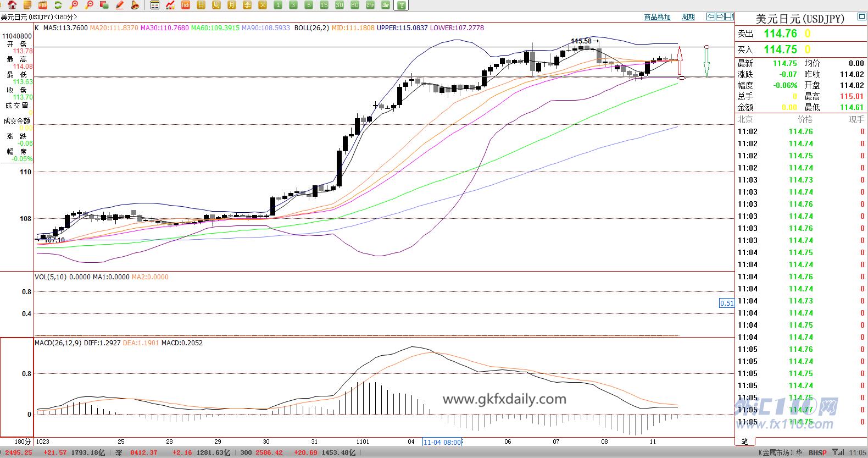Screen dimensions: 868x458
Task: Open the quote list table icon
Action: pos(155,5)
